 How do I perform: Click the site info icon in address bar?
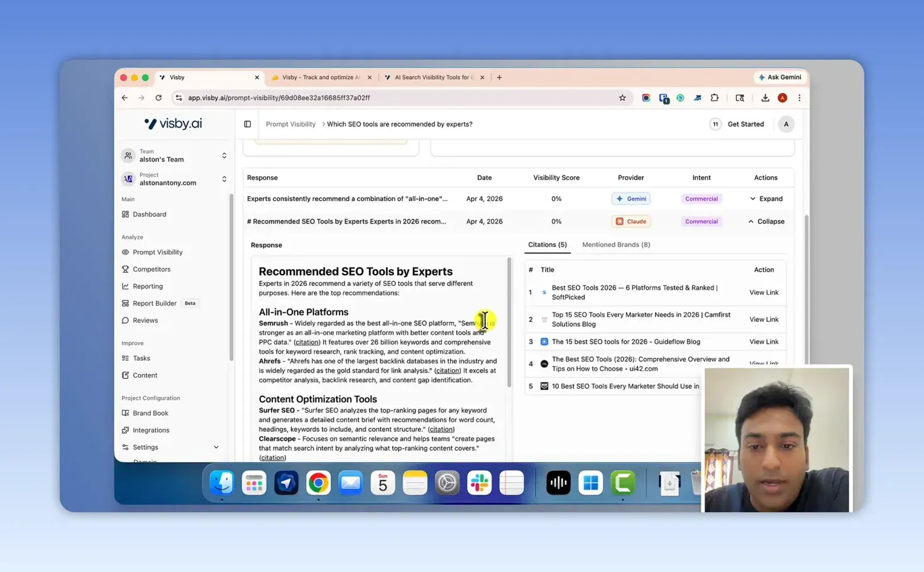(x=179, y=98)
